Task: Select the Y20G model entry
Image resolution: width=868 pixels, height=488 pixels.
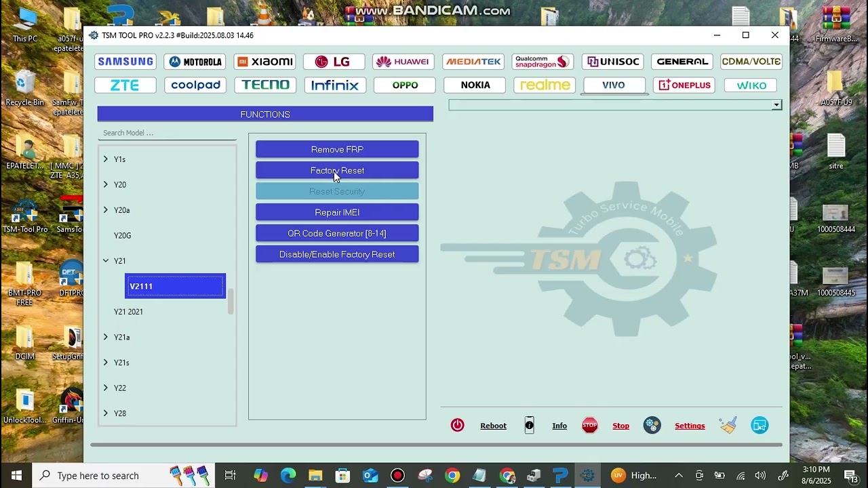Action: [123, 235]
